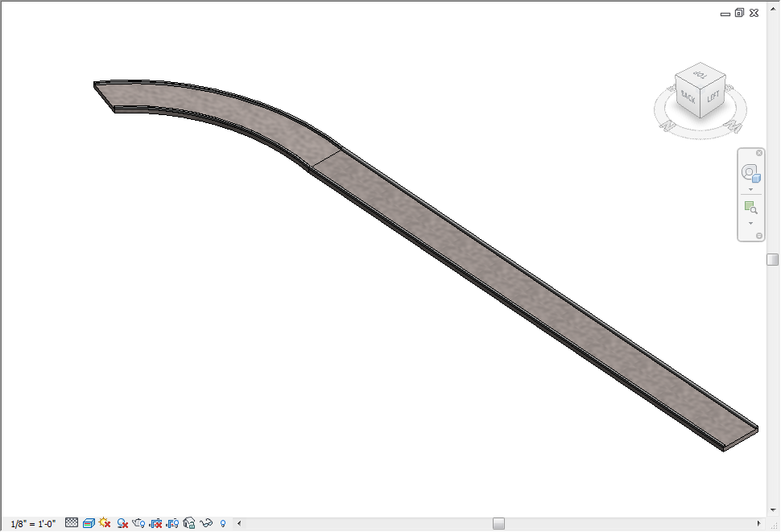The height and width of the screenshot is (532, 781).
Task: Open the Render dialog teapot icon
Action: pyautogui.click(x=138, y=522)
